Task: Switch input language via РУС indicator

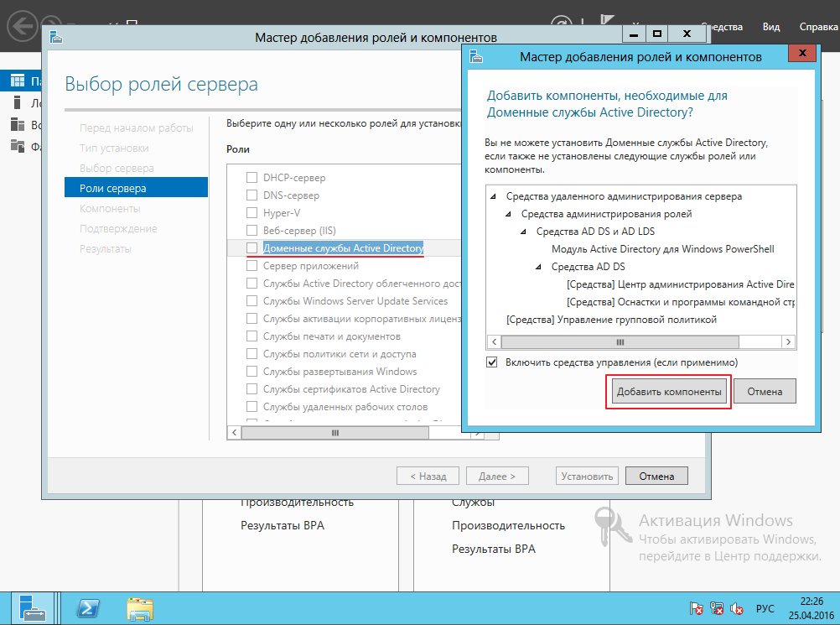Action: (765, 608)
